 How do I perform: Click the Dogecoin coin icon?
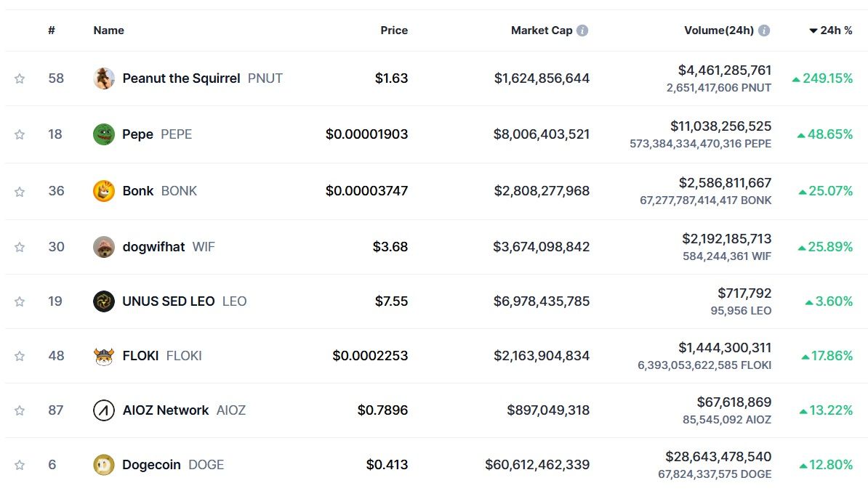coord(104,465)
